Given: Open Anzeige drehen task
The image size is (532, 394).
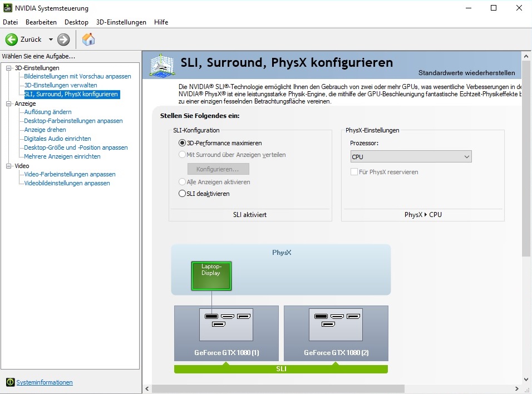Looking at the screenshot, I should [x=45, y=130].
